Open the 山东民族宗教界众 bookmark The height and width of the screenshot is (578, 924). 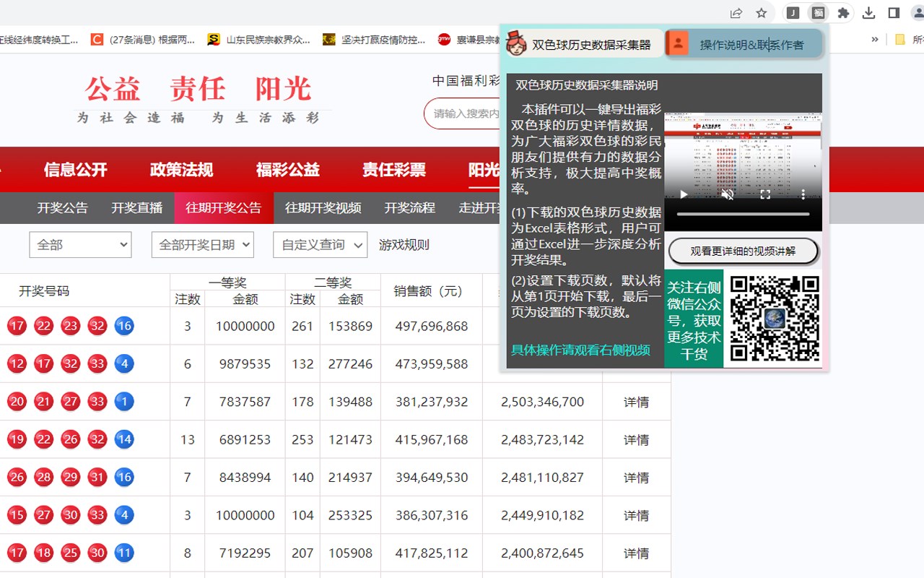[258, 40]
